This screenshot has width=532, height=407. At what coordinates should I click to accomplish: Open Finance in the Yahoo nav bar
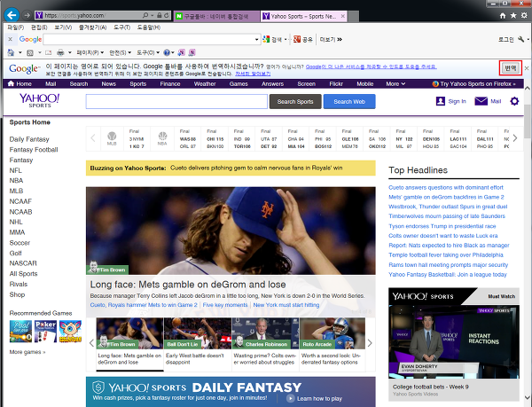pyautogui.click(x=170, y=83)
